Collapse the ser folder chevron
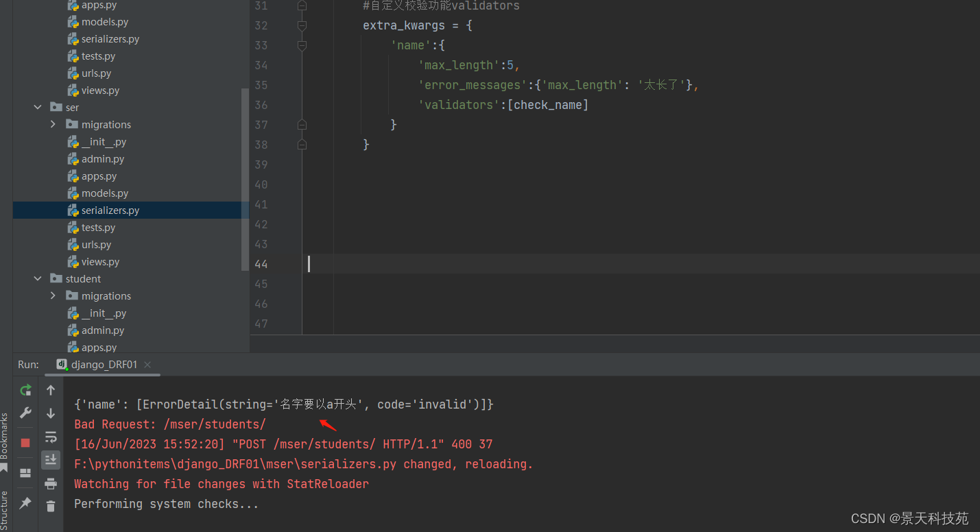980x532 pixels. [38, 108]
